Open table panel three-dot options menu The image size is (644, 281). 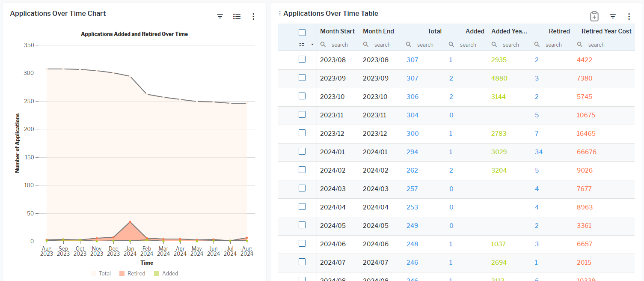tap(629, 16)
